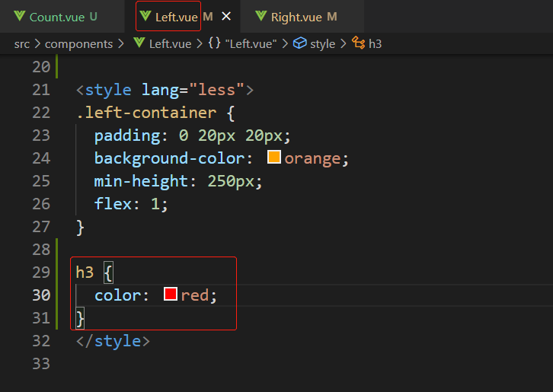Click the closing </style> tag
This screenshot has height=392, width=553.
[x=113, y=340]
